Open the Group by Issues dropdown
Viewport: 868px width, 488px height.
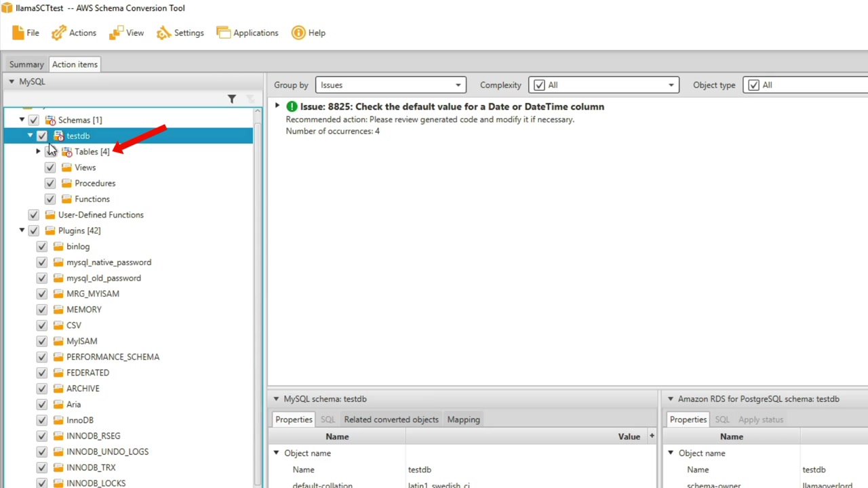391,85
